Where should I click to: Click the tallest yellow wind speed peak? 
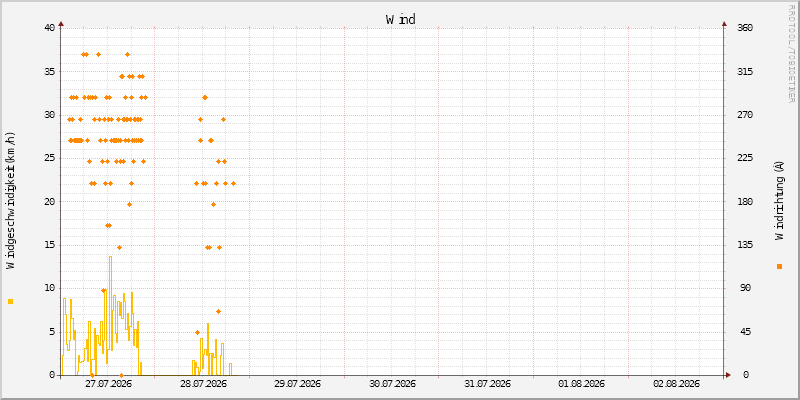[110, 257]
